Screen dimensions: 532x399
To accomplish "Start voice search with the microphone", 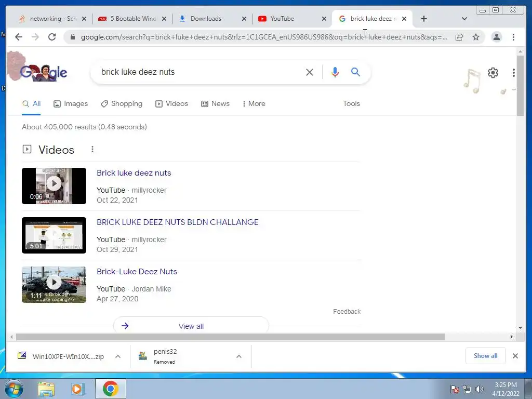I will coord(335,72).
